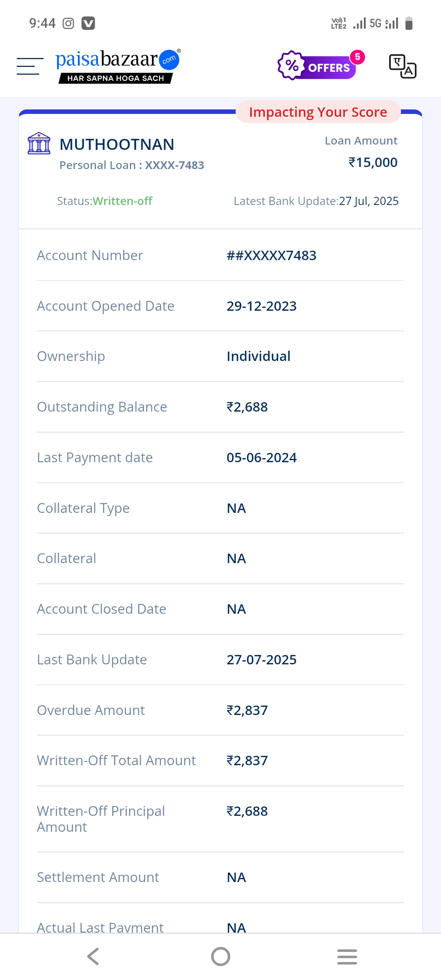Tap the Latest Bank Update date

coord(368,201)
